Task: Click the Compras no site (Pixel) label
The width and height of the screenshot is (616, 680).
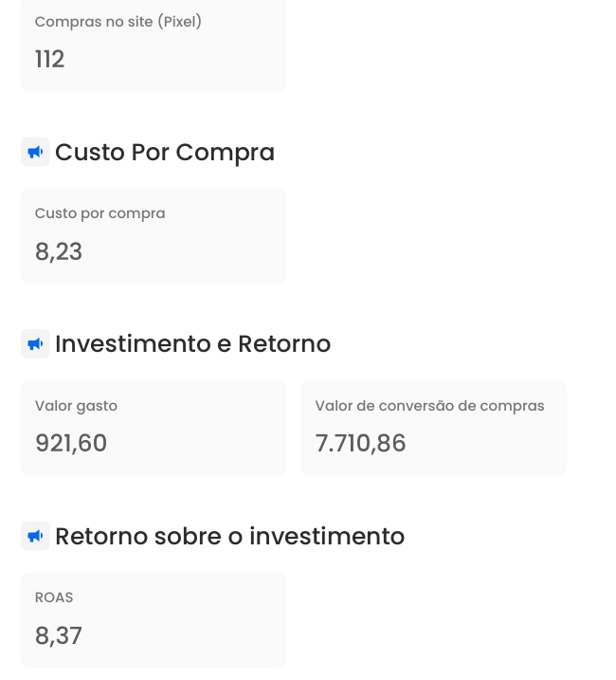Action: tap(118, 22)
